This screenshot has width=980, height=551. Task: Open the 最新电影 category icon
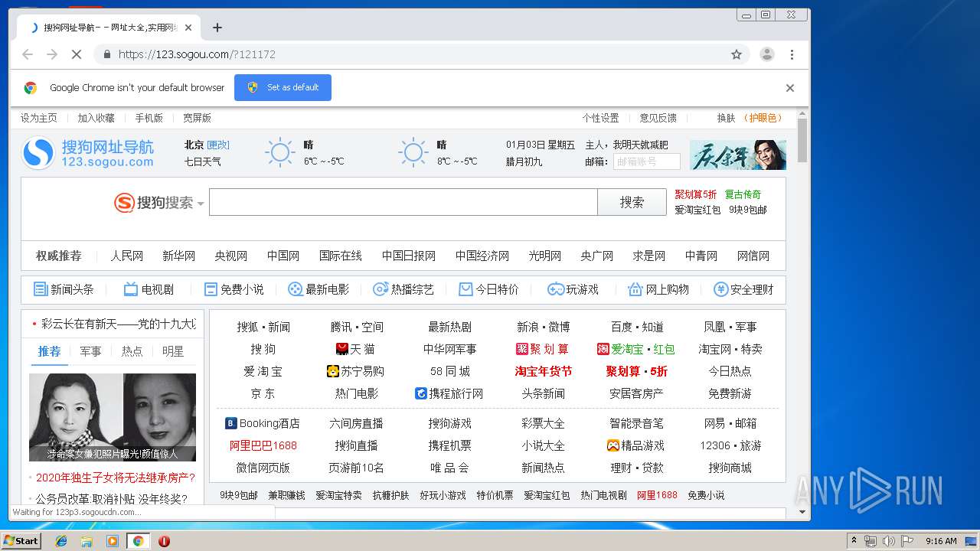pyautogui.click(x=295, y=289)
